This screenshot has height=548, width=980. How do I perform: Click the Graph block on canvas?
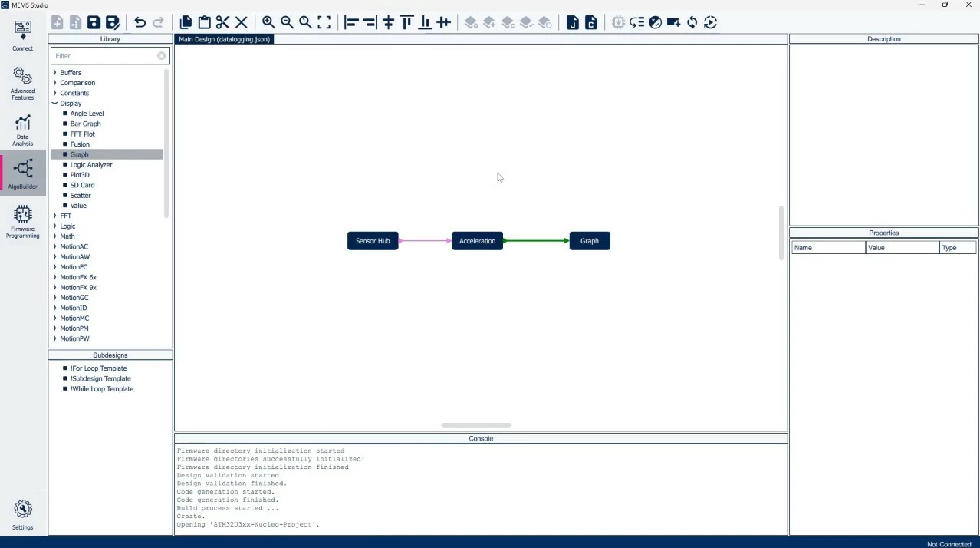590,241
